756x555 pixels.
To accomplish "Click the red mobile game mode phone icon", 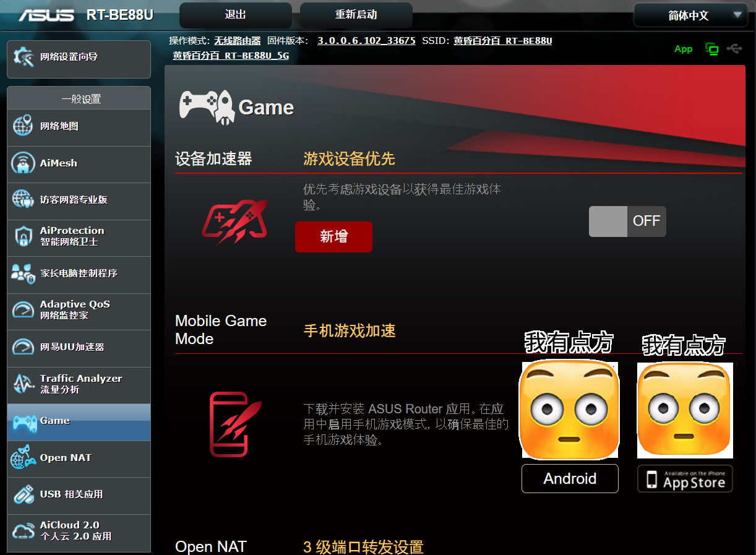I will click(x=235, y=424).
